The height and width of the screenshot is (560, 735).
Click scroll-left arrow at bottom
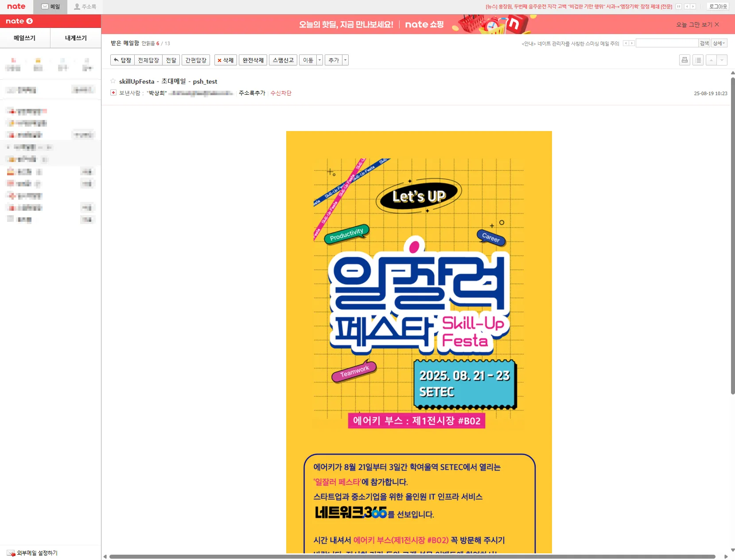tap(105, 556)
